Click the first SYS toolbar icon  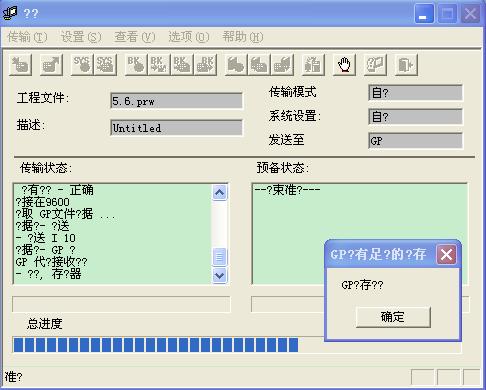tap(82, 64)
